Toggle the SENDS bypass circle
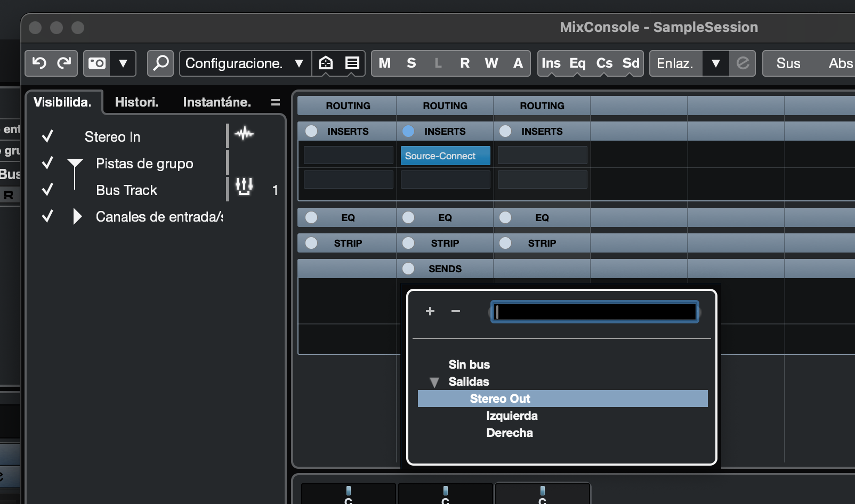855x504 pixels. [x=408, y=269]
